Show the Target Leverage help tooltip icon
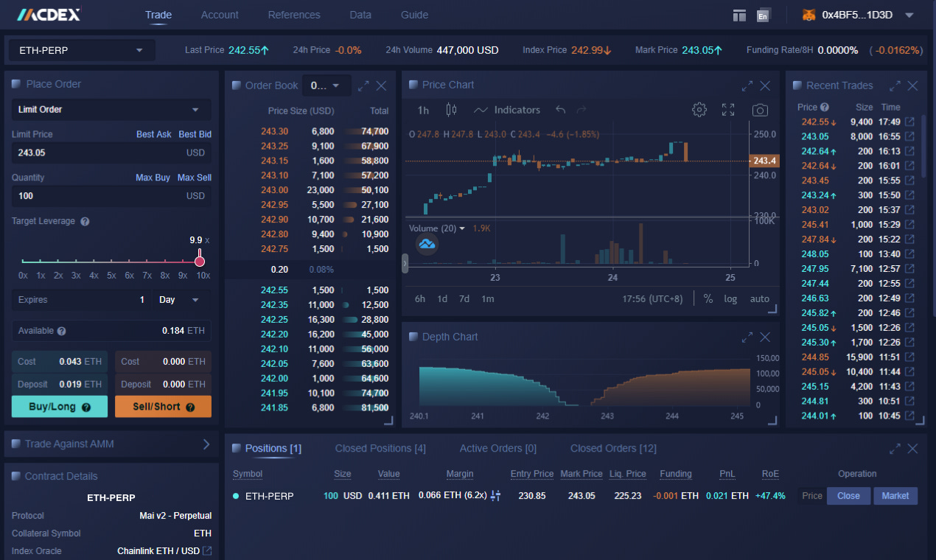Viewport: 936px width, 560px height. (x=85, y=221)
